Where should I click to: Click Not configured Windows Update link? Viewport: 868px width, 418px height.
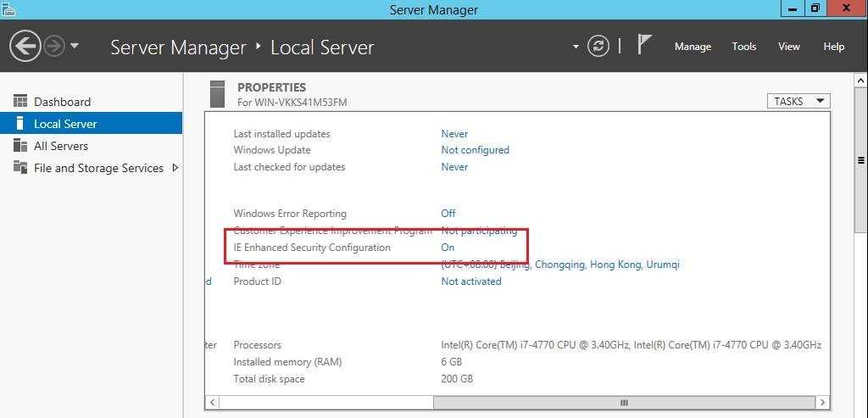click(475, 150)
